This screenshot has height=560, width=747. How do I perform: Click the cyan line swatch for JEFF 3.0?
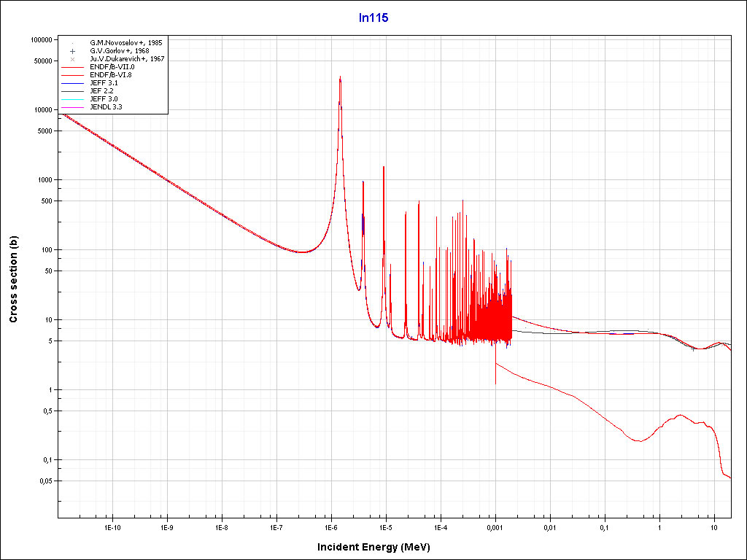[73, 98]
